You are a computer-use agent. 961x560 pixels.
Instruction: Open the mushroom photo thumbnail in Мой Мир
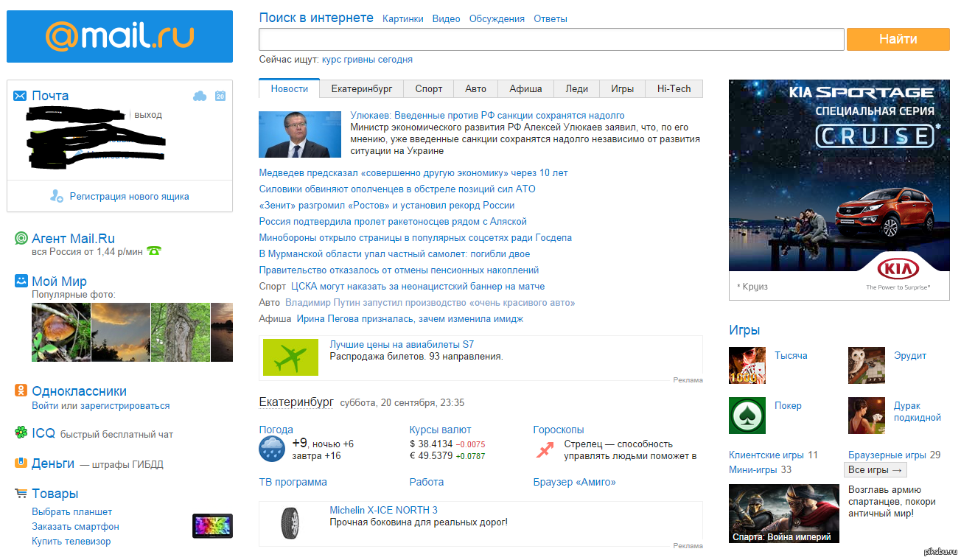coord(60,332)
